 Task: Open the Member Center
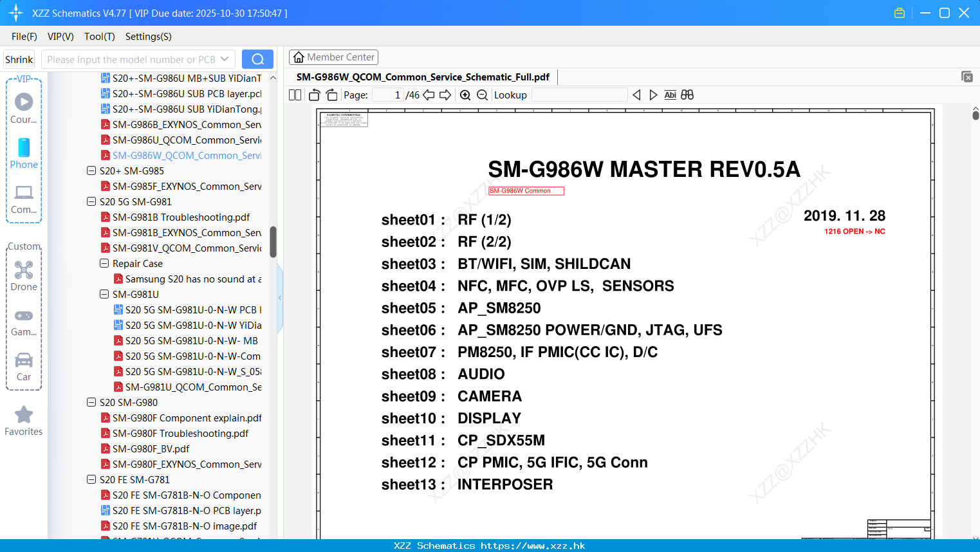333,57
